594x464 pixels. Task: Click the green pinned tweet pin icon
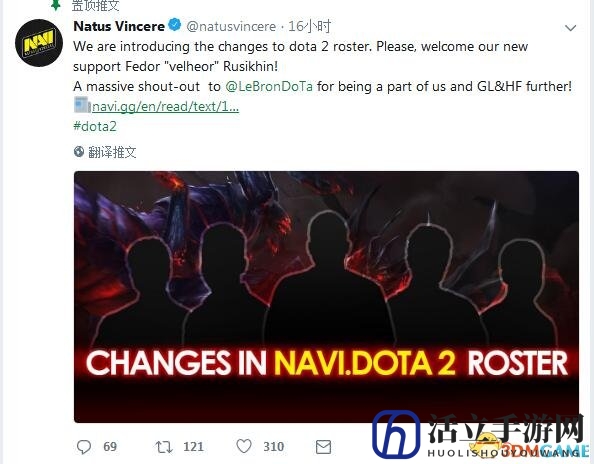(56, 5)
